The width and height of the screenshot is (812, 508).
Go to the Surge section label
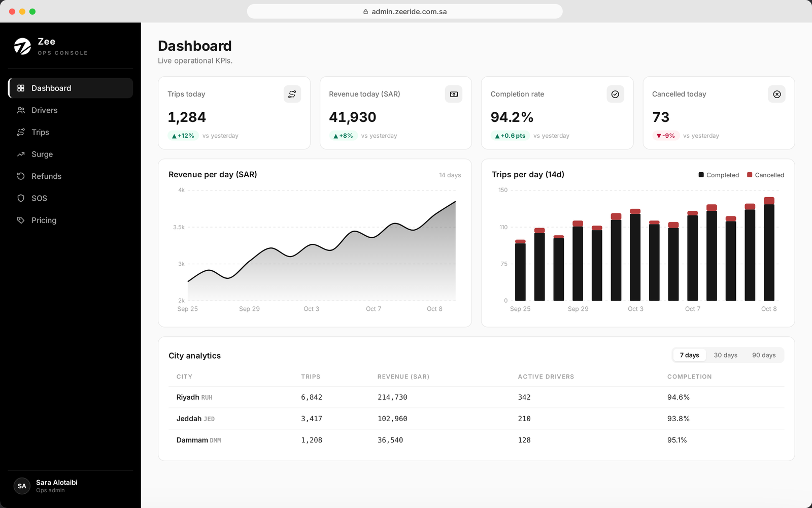[42, 154]
